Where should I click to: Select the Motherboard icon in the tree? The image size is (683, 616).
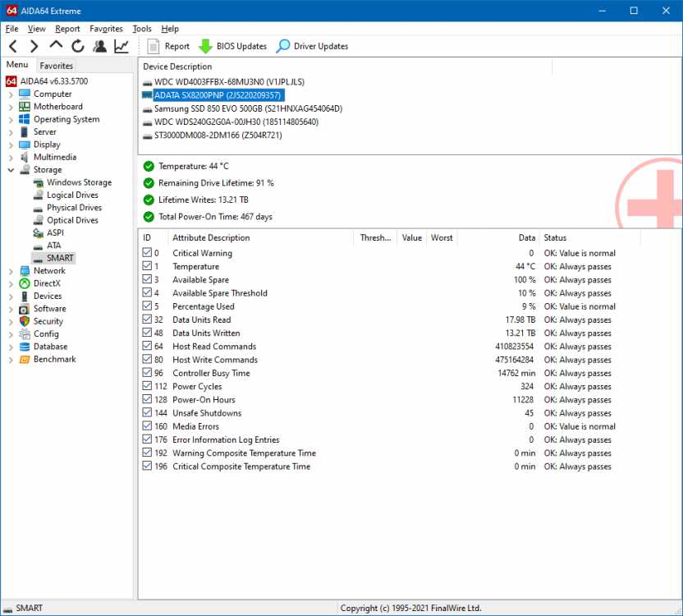[25, 107]
